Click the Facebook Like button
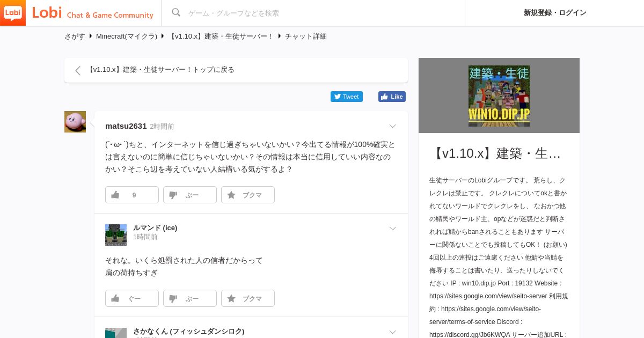This screenshot has height=338, width=644. (392, 97)
